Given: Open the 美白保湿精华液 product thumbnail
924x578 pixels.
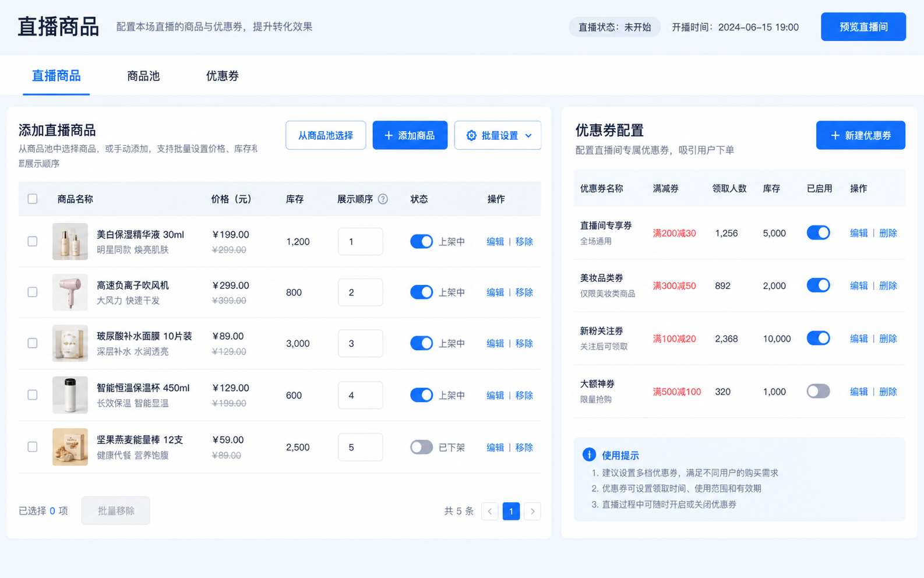Looking at the screenshot, I should [x=70, y=242].
